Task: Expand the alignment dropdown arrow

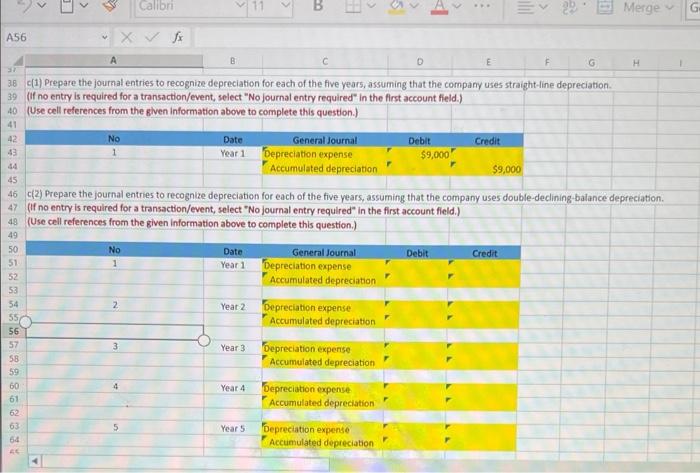Action: click(543, 7)
